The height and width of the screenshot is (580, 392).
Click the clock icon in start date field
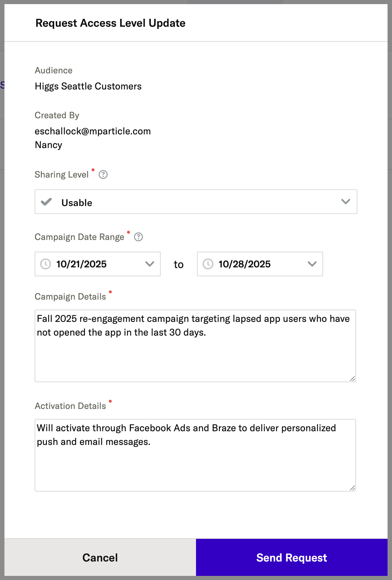[x=46, y=264]
